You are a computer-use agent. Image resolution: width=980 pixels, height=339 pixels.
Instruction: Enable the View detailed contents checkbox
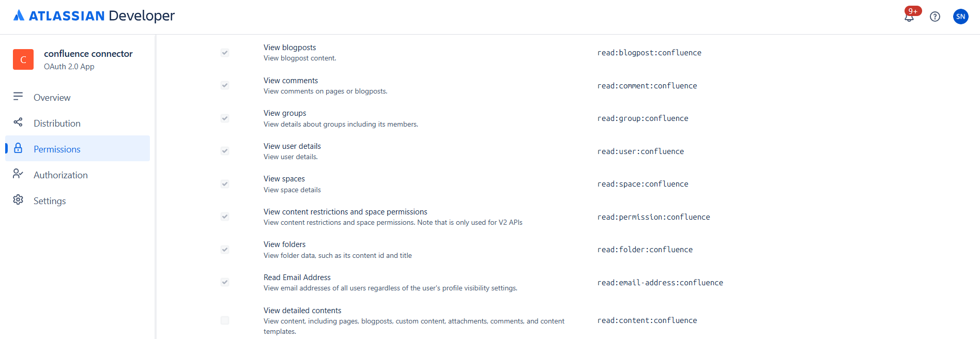pos(224,320)
